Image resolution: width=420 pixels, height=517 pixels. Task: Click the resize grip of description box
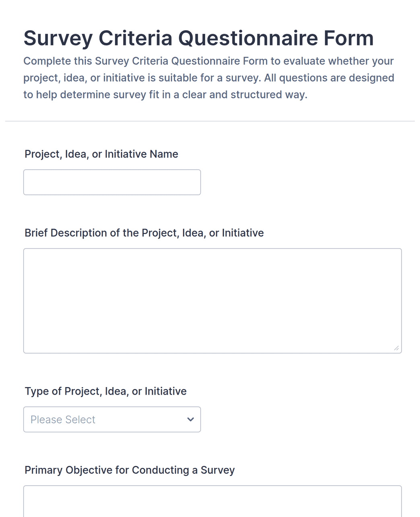396,348
